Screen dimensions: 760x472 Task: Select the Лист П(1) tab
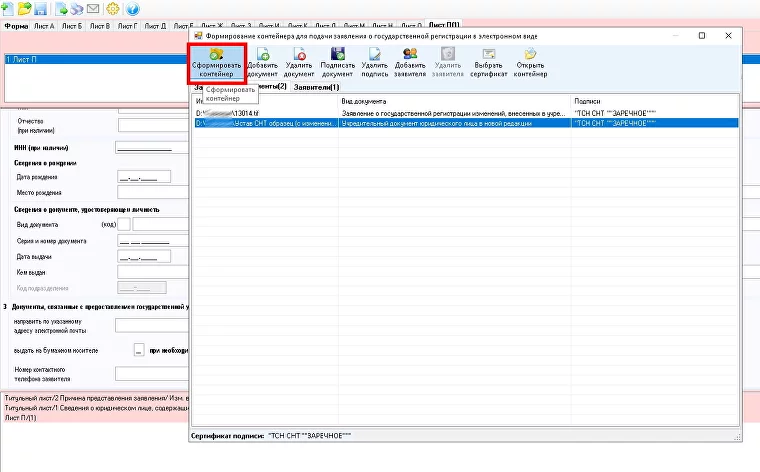444,24
